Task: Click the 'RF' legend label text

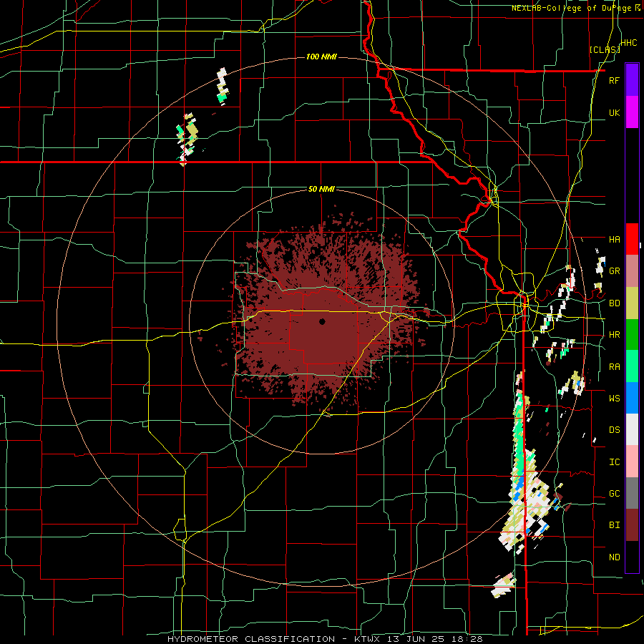Action: [614, 80]
